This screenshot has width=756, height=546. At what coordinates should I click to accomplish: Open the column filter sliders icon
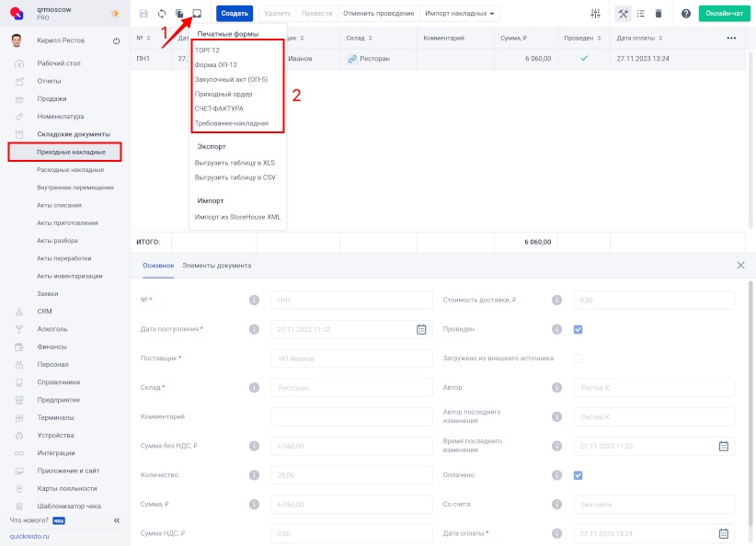click(x=595, y=14)
